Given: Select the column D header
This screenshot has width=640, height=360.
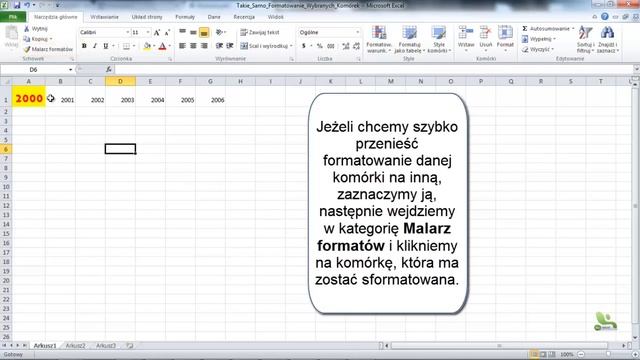Looking at the screenshot, I should click(x=120, y=81).
